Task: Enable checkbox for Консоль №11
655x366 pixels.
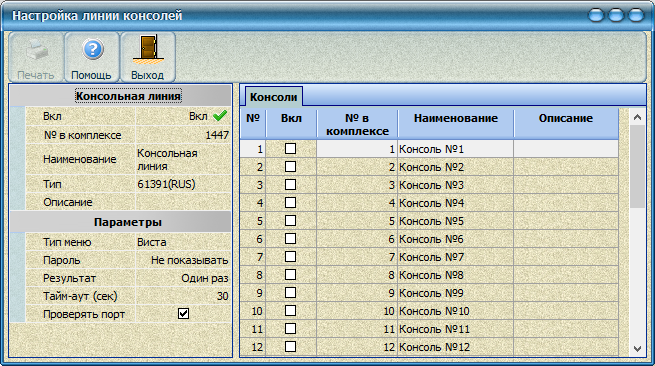Action: pos(290,328)
